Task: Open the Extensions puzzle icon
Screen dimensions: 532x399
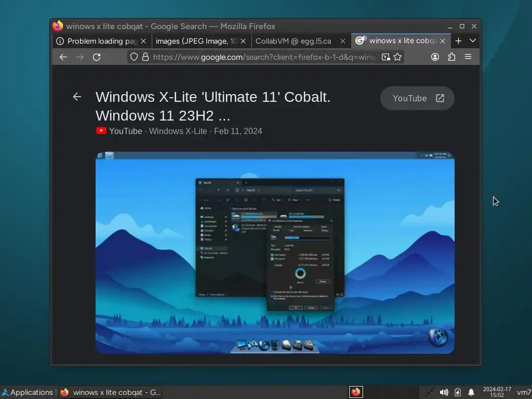Action: (x=451, y=57)
